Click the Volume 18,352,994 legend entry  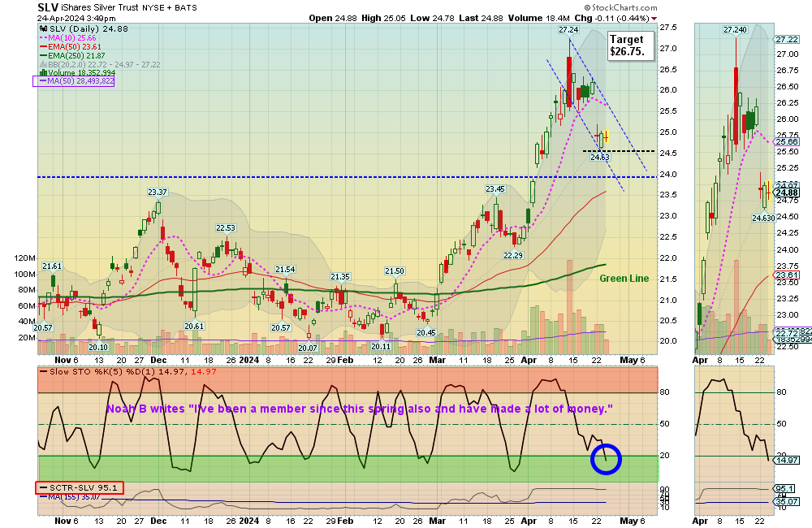[78, 72]
